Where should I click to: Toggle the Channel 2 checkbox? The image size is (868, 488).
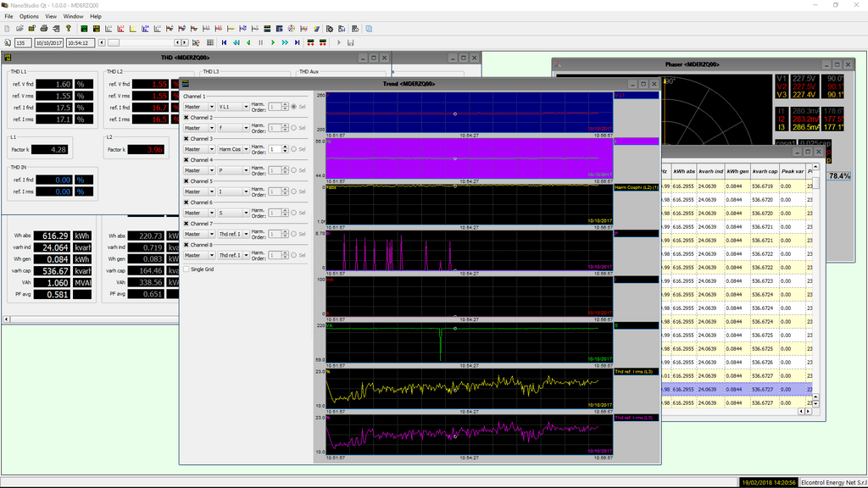tap(186, 118)
